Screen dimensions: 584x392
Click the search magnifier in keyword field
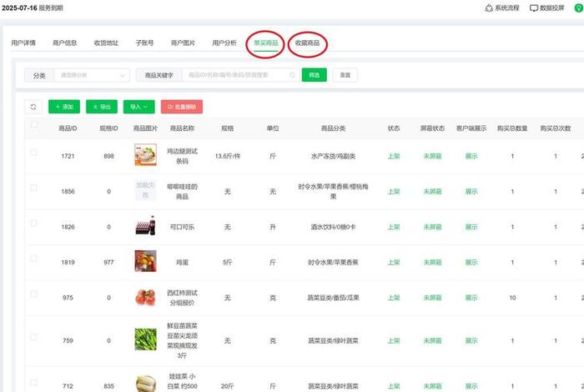pyautogui.click(x=292, y=75)
